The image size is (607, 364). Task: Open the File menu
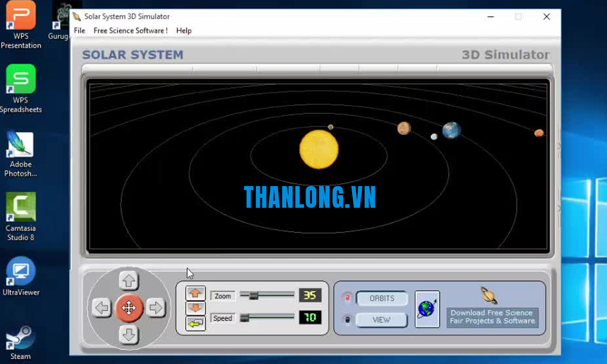coord(79,30)
